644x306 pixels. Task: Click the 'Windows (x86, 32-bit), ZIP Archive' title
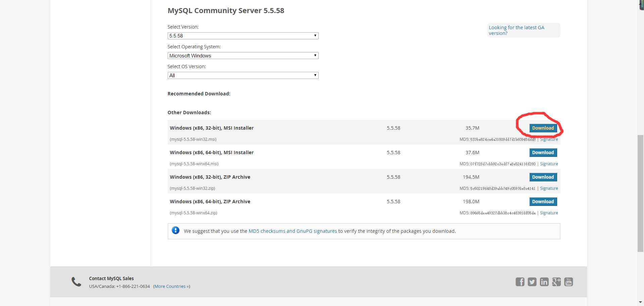tap(210, 177)
